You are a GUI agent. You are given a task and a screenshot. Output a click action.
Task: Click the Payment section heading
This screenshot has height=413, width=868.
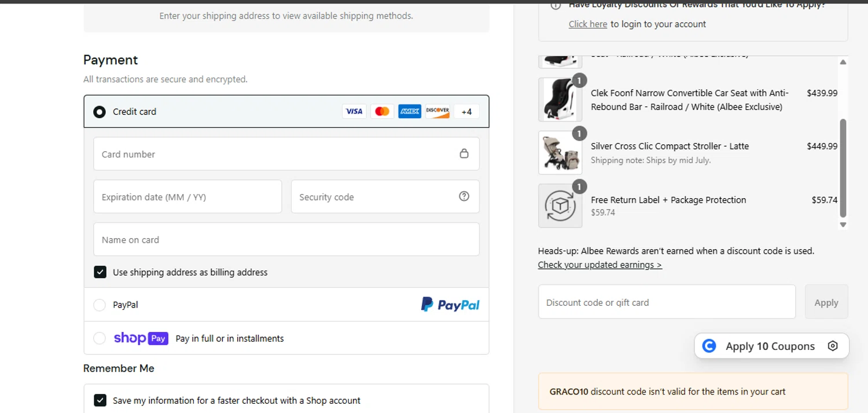click(111, 60)
